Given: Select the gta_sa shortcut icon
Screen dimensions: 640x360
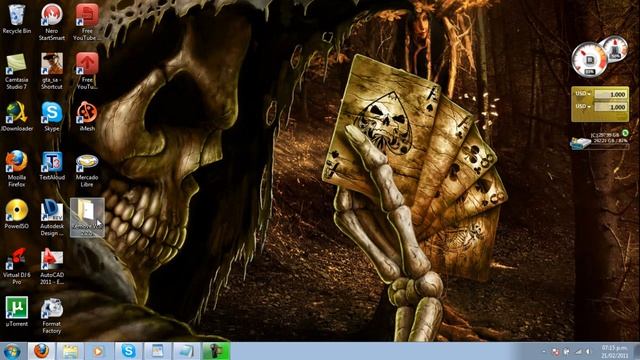Looking at the screenshot, I should tap(52, 71).
